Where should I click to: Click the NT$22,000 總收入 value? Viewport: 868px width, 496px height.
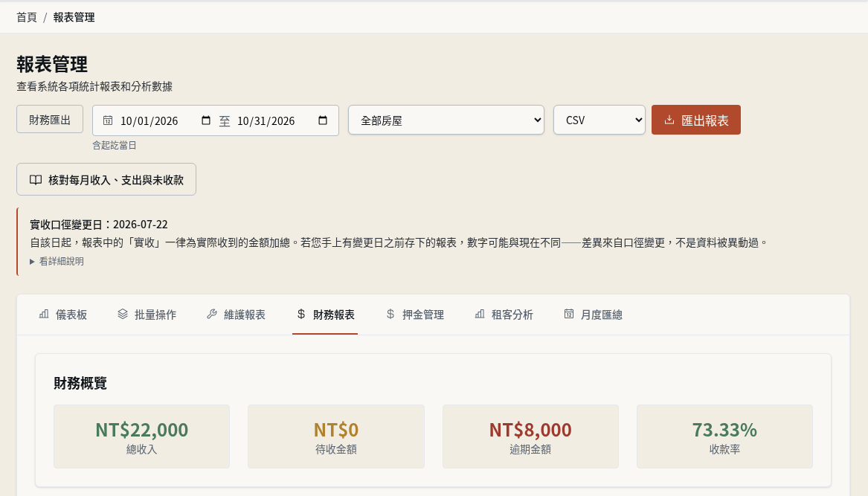[x=142, y=430]
